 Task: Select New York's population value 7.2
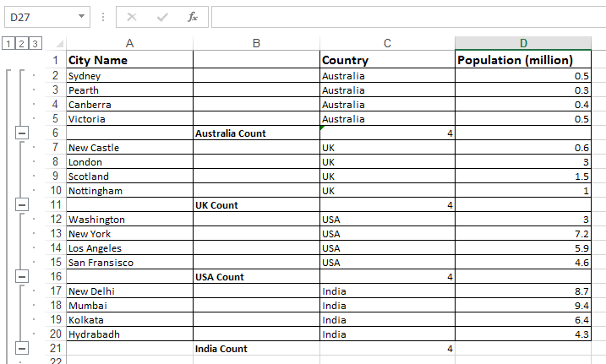click(x=523, y=234)
